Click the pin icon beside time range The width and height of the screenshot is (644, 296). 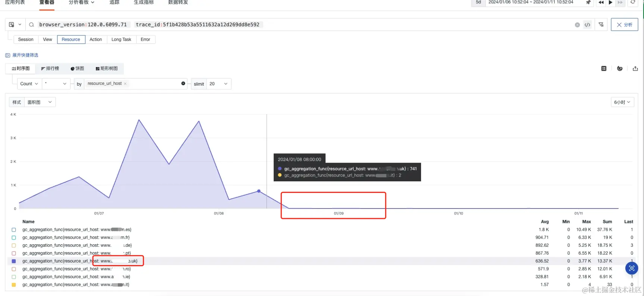point(588,3)
